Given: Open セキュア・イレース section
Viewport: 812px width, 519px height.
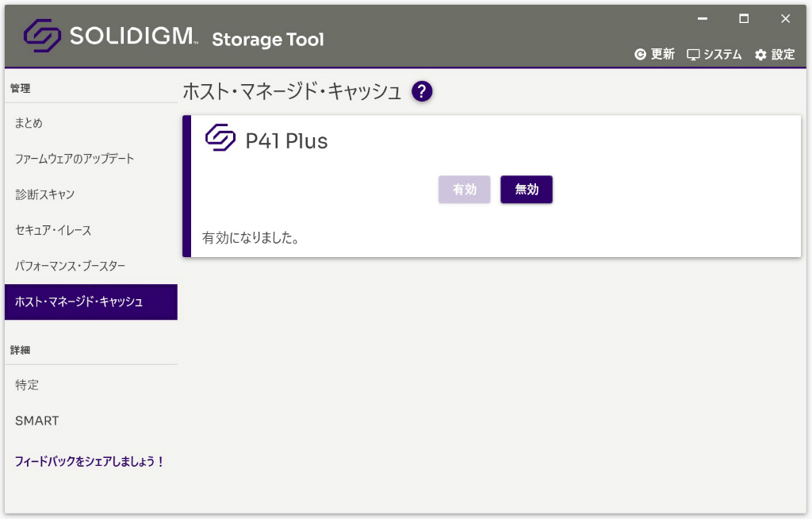Looking at the screenshot, I should click(x=91, y=230).
